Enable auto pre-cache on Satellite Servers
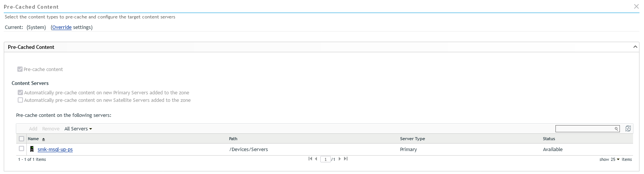This screenshot has width=644, height=174. pos(20,100)
